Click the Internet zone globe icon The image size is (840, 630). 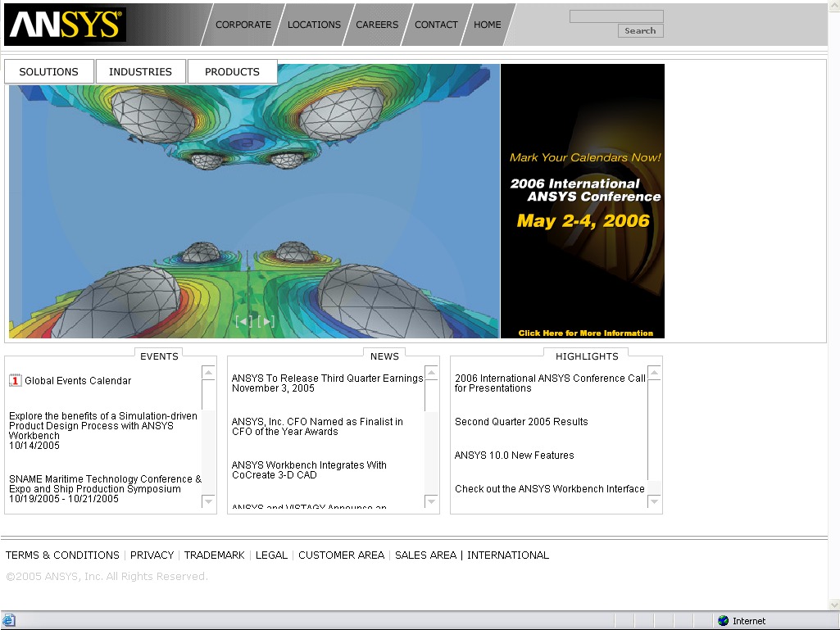click(x=723, y=621)
